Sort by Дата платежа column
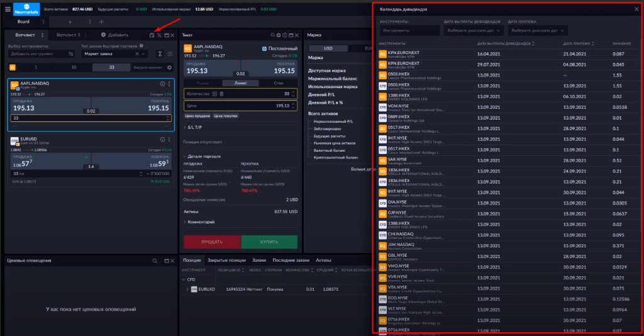Image resolution: width=644 pixels, height=336 pixels. (x=579, y=43)
